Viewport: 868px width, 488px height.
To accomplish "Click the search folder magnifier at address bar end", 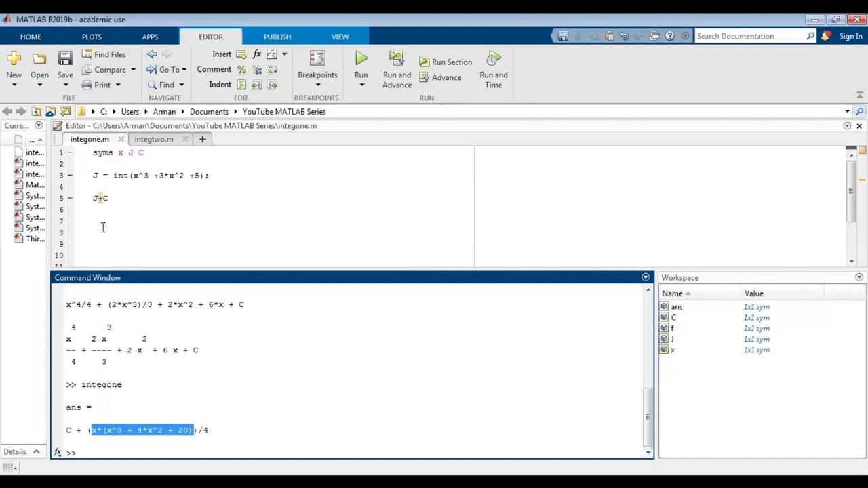I will (859, 111).
